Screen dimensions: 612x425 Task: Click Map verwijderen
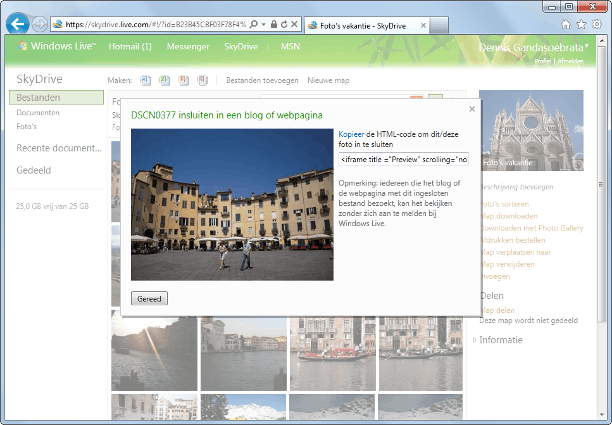coord(507,265)
